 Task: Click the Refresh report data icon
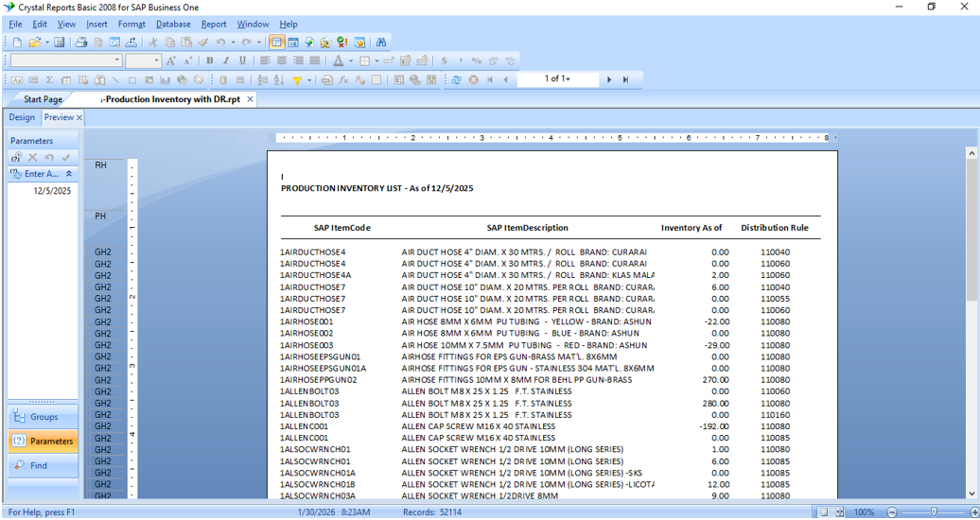click(x=456, y=80)
